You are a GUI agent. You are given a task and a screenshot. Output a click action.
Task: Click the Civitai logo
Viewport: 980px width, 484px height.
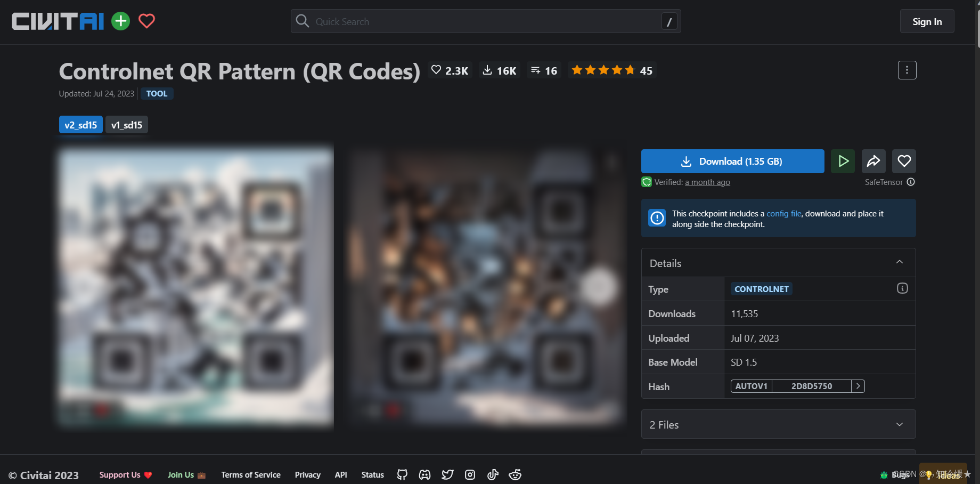pos(58,21)
